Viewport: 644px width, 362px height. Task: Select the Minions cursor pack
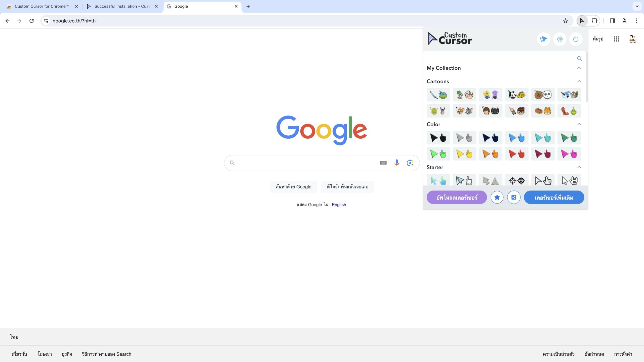coord(490,95)
